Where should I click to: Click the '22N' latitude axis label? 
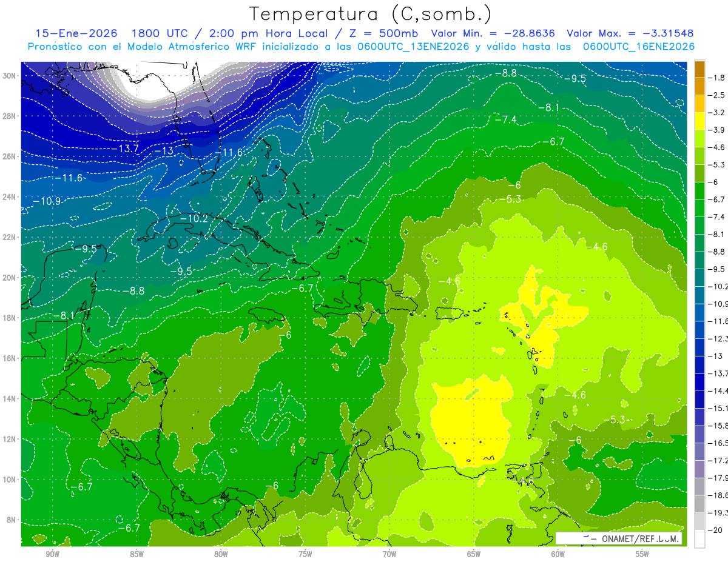pyautogui.click(x=10, y=237)
